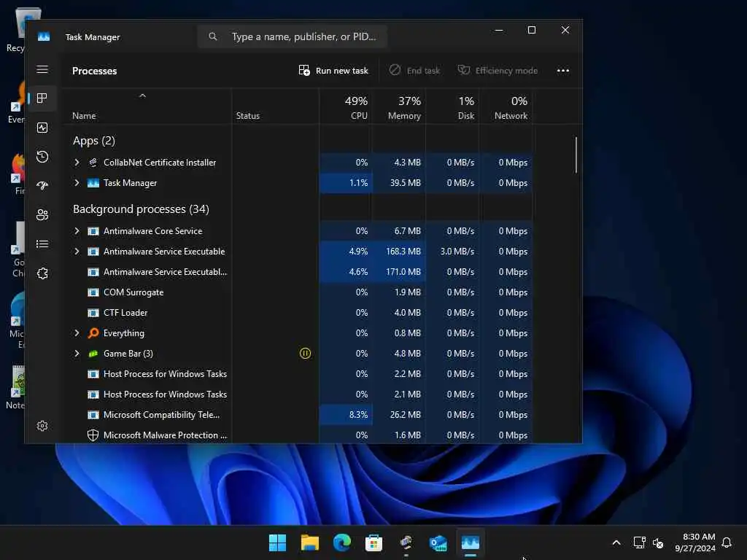Expand the first Antimalware Service Executable row
Screen dimensions: 747x560
[77, 252]
